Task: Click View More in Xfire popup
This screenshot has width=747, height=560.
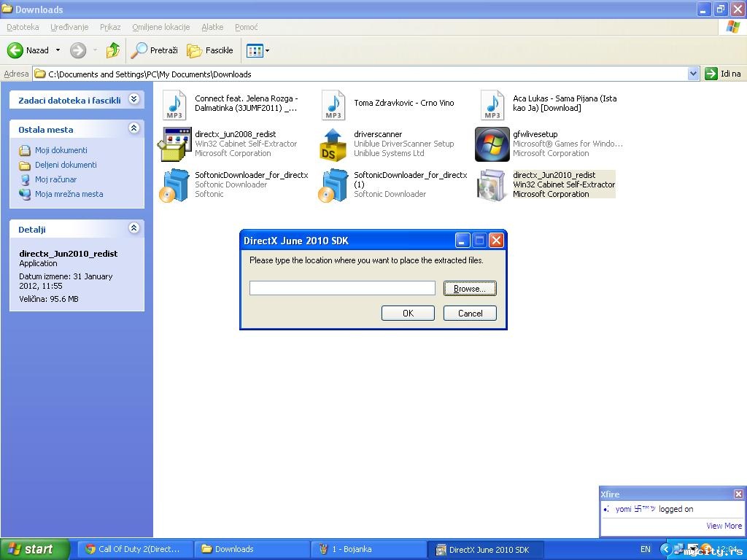Action: 724,526
